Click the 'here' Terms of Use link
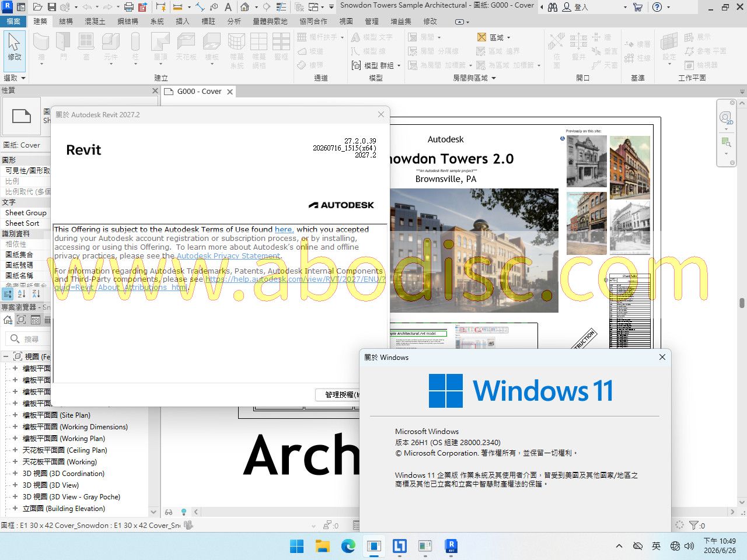 [284, 230]
